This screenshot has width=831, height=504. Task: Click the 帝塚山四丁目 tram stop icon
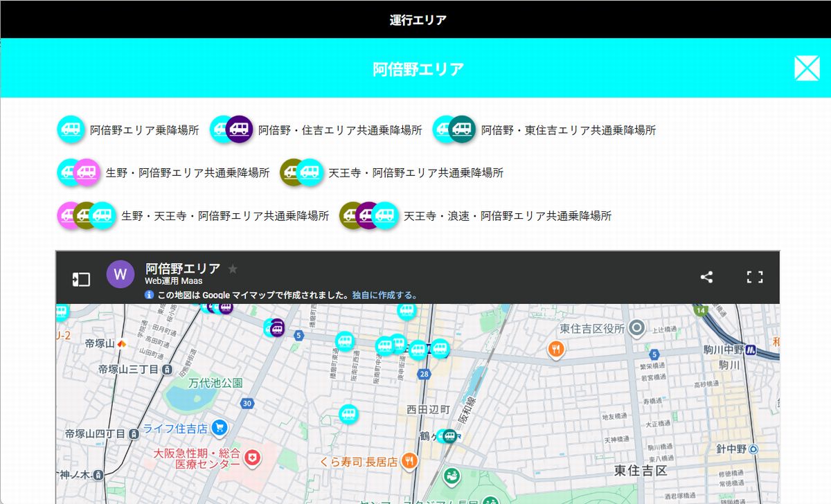coord(133,434)
